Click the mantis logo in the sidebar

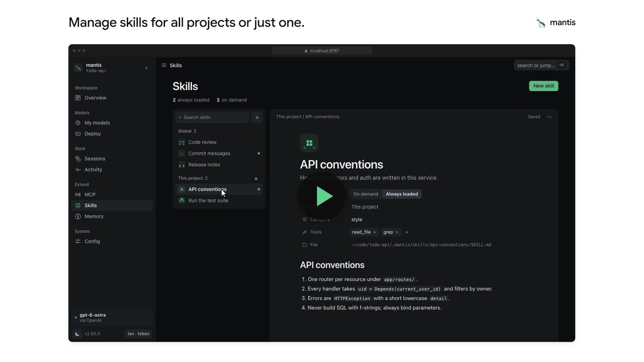coord(78,67)
